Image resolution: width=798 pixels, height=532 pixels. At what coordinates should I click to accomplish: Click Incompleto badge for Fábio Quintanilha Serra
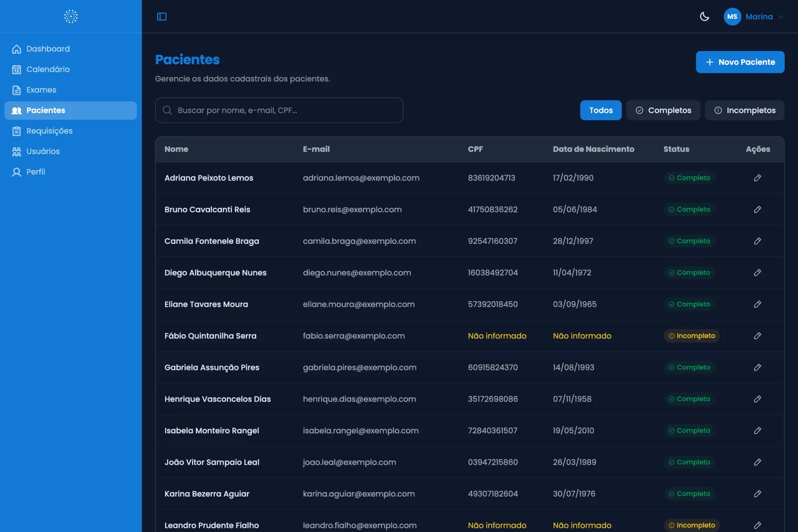[691, 336]
